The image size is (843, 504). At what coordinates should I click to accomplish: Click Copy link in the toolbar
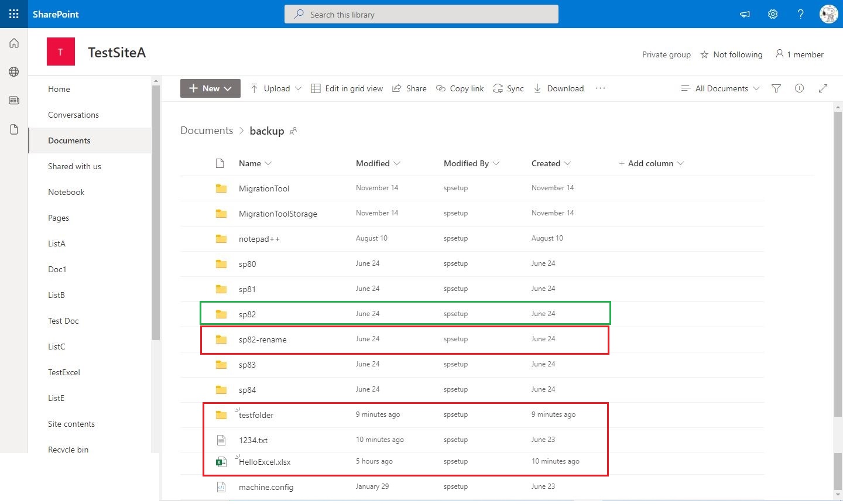coord(460,88)
